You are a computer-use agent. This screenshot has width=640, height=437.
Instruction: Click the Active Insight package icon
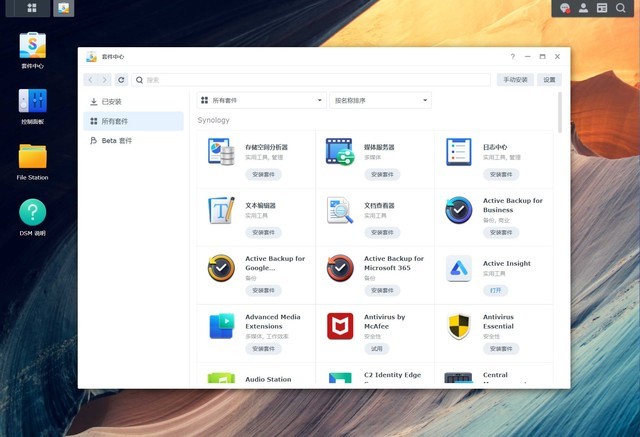pyautogui.click(x=459, y=268)
